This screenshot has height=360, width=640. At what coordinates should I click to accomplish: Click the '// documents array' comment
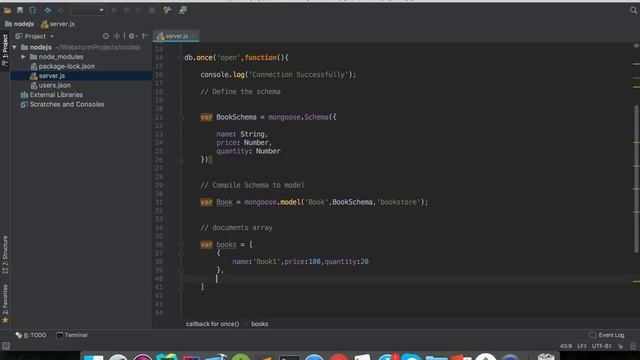click(x=236, y=228)
